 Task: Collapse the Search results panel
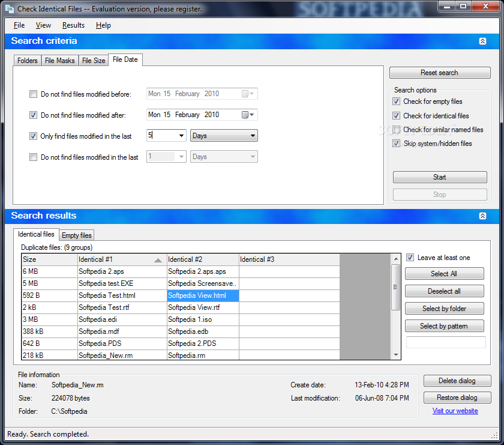(482, 216)
